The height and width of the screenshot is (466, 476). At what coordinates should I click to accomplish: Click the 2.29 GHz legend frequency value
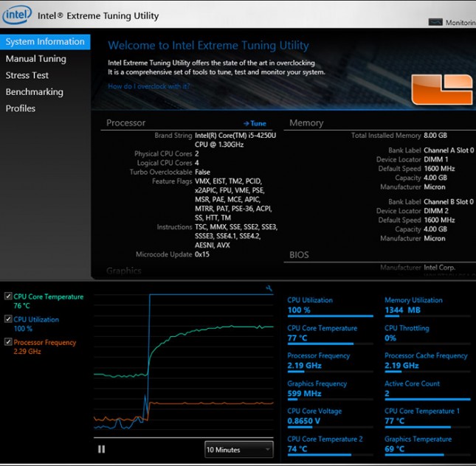click(27, 351)
